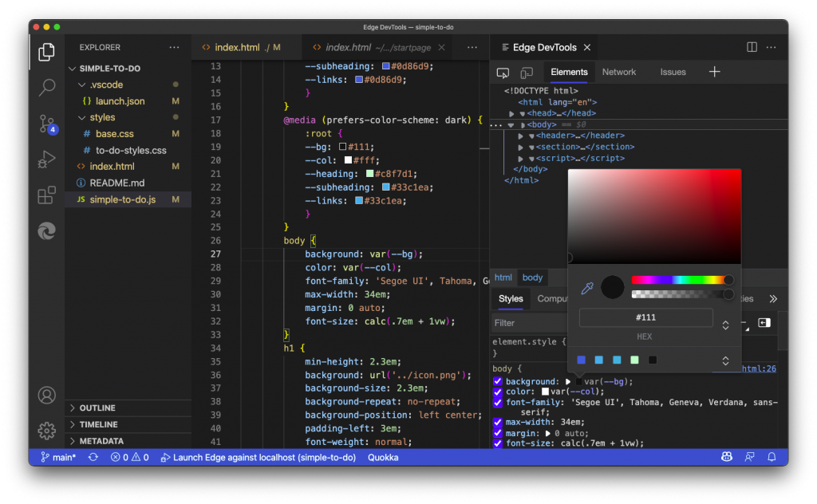Image resolution: width=817 pixels, height=504 pixels.
Task: Adjust the hue slider
Action: pos(683,280)
